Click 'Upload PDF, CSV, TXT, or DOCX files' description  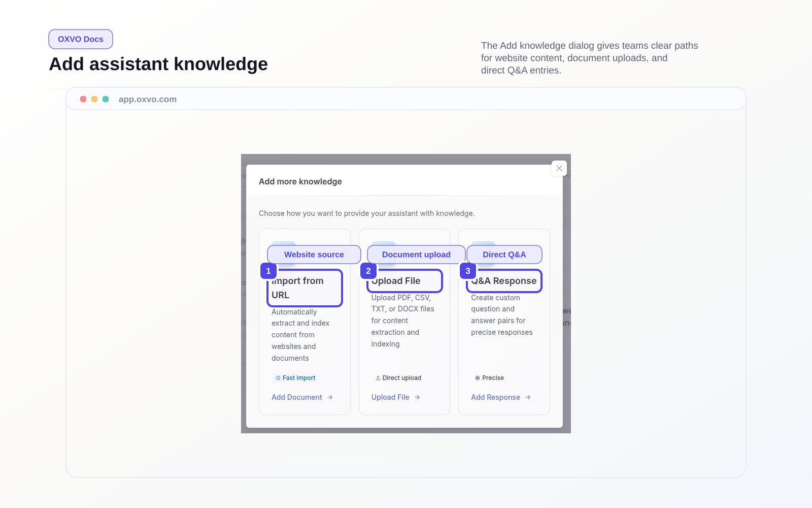[403, 321]
